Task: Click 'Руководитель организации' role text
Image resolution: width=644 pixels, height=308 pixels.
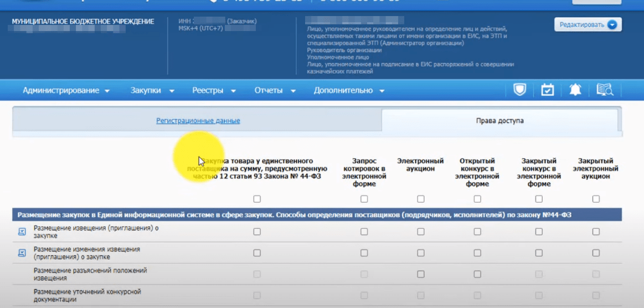Action: coord(344,50)
